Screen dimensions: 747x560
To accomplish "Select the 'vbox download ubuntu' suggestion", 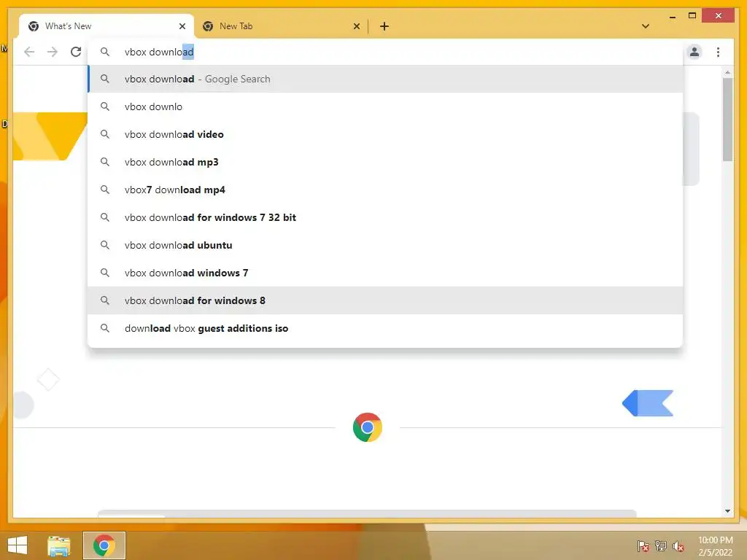I will 385,245.
